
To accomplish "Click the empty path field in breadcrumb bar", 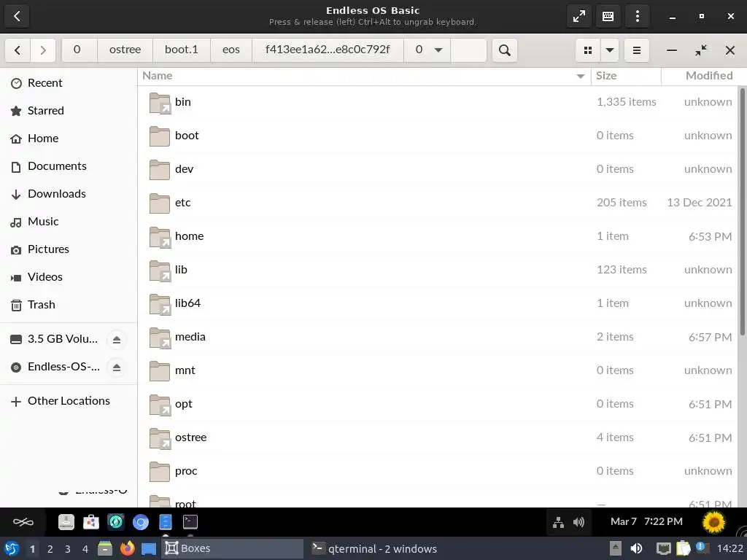I will [468, 50].
